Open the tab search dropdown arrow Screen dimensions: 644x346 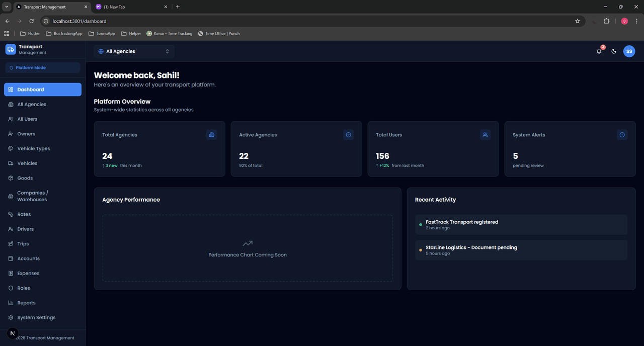pyautogui.click(x=6, y=7)
